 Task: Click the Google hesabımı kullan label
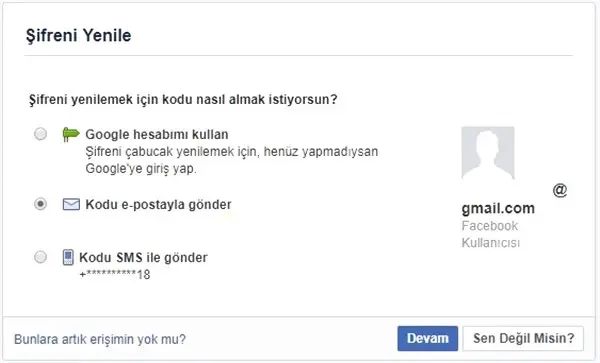[x=157, y=134]
